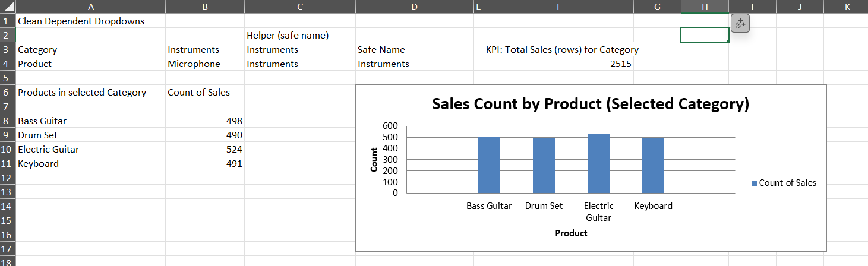This screenshot has width=868, height=266.
Task: Click the 'Helper (safe name)' cell
Action: point(300,35)
